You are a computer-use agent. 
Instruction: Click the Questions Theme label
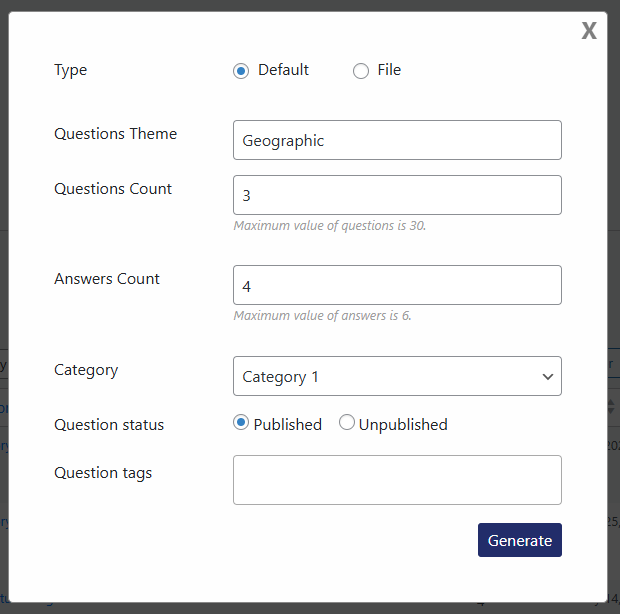pos(115,134)
